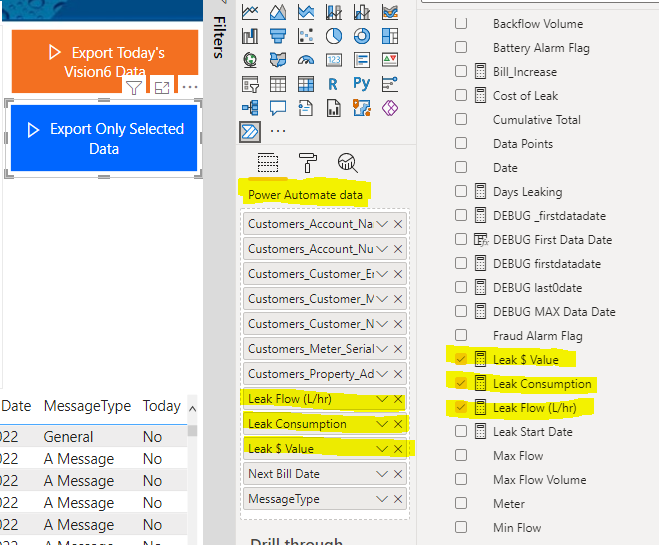Open the Next Bill Date dropdown chevron

382,474
